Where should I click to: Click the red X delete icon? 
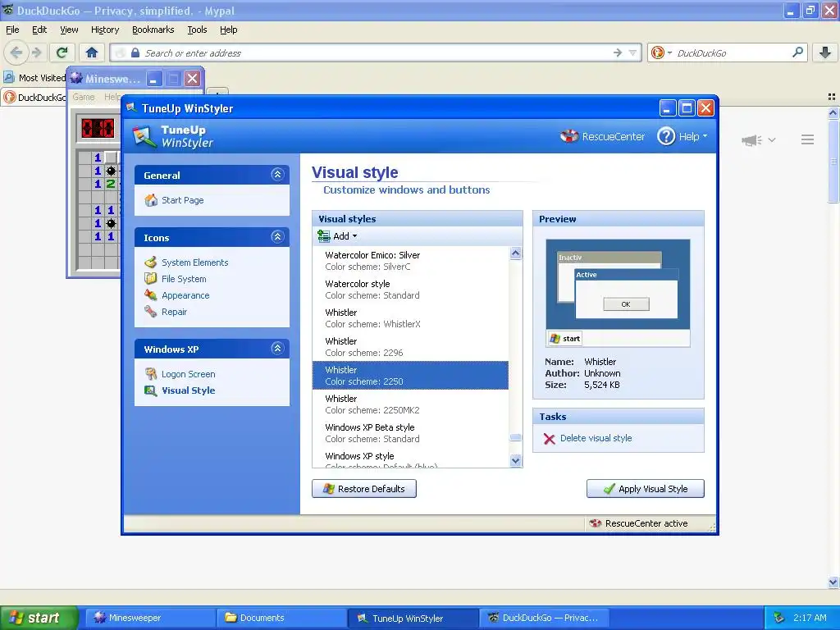pyautogui.click(x=549, y=439)
